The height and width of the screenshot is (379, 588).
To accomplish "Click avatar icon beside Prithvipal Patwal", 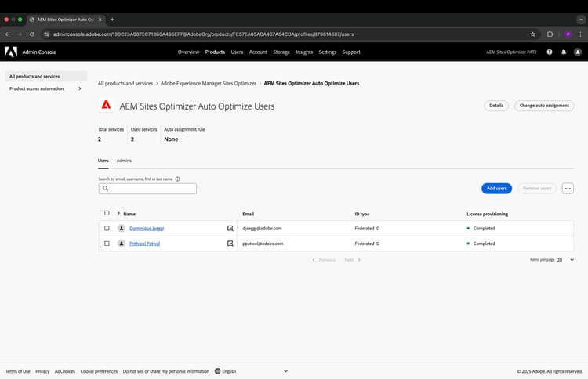I will [121, 244].
